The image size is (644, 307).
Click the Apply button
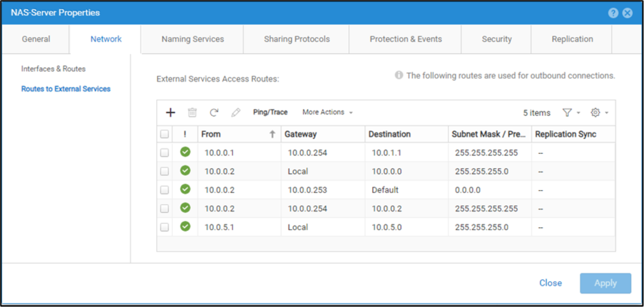[605, 283]
